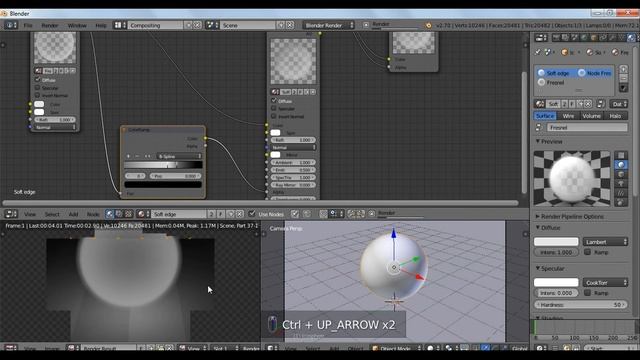Flip the ColorRamp with the arrows icon
The height and width of the screenshot is (360, 640).
[147, 156]
